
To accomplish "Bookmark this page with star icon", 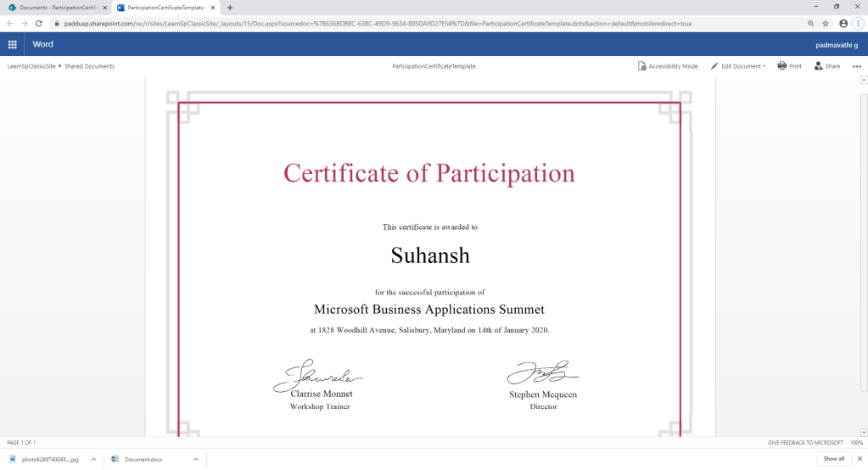I will pos(826,24).
